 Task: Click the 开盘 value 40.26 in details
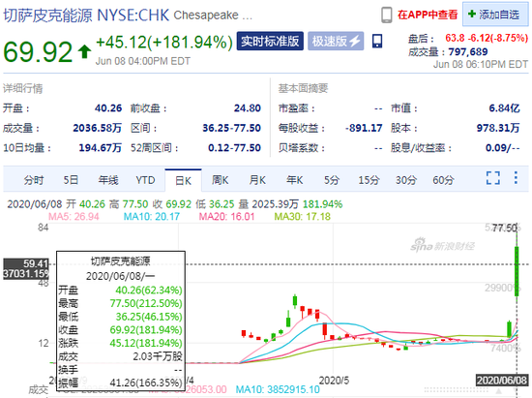pos(108,108)
